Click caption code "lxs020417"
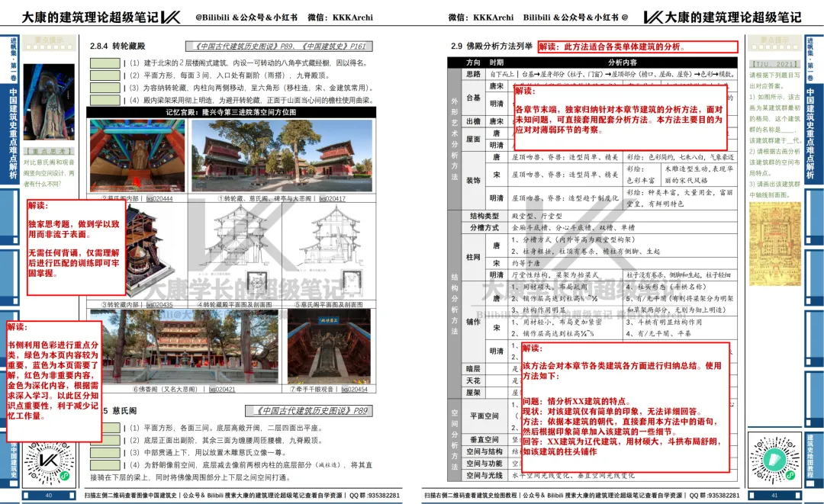 pos(333,198)
